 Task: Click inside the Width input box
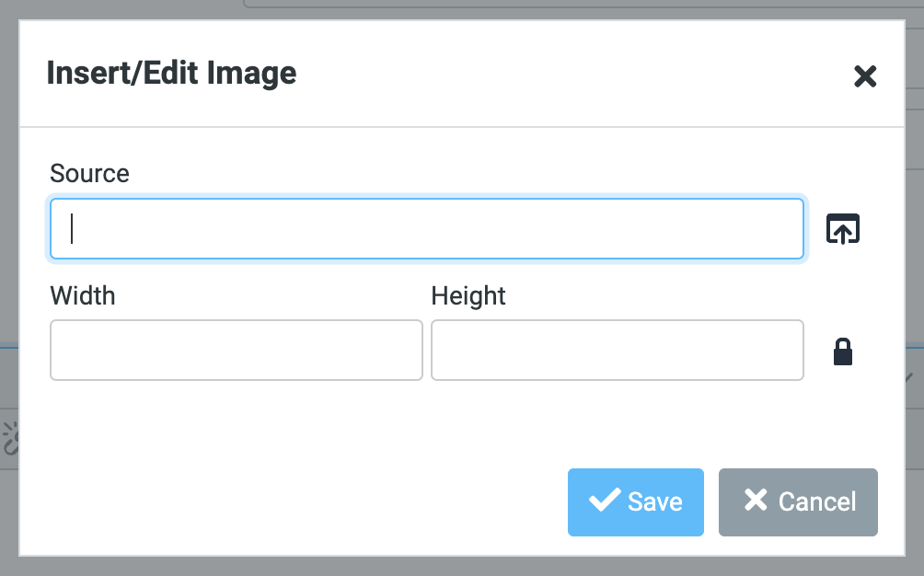click(x=236, y=351)
